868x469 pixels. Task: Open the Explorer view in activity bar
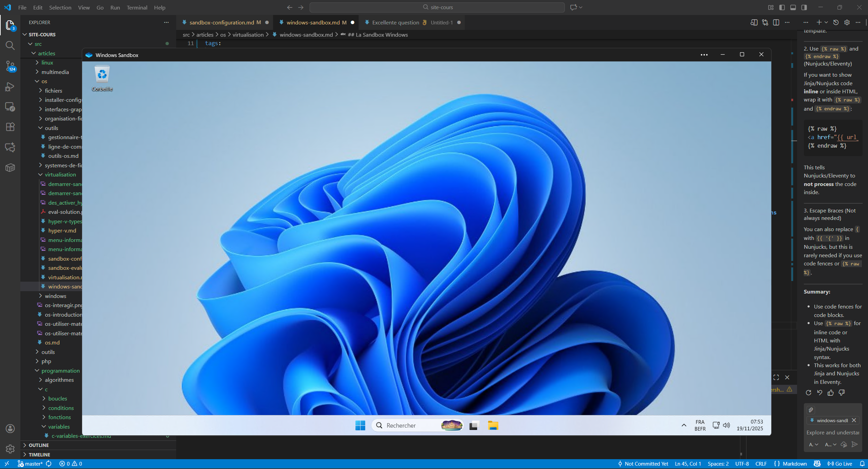pos(10,25)
